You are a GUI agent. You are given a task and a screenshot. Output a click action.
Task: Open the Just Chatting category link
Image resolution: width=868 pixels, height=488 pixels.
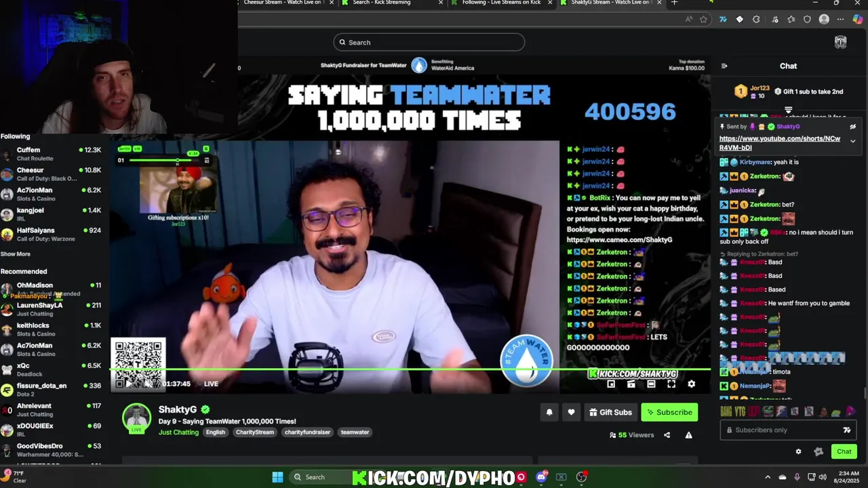[x=178, y=432]
